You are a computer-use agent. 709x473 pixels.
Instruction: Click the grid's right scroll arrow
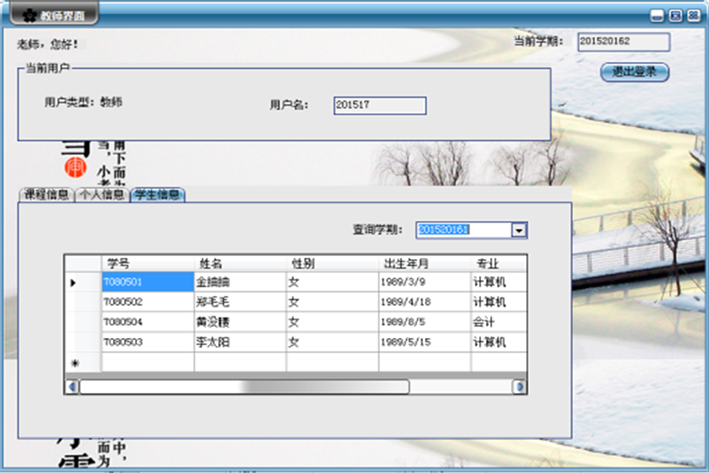click(x=519, y=386)
